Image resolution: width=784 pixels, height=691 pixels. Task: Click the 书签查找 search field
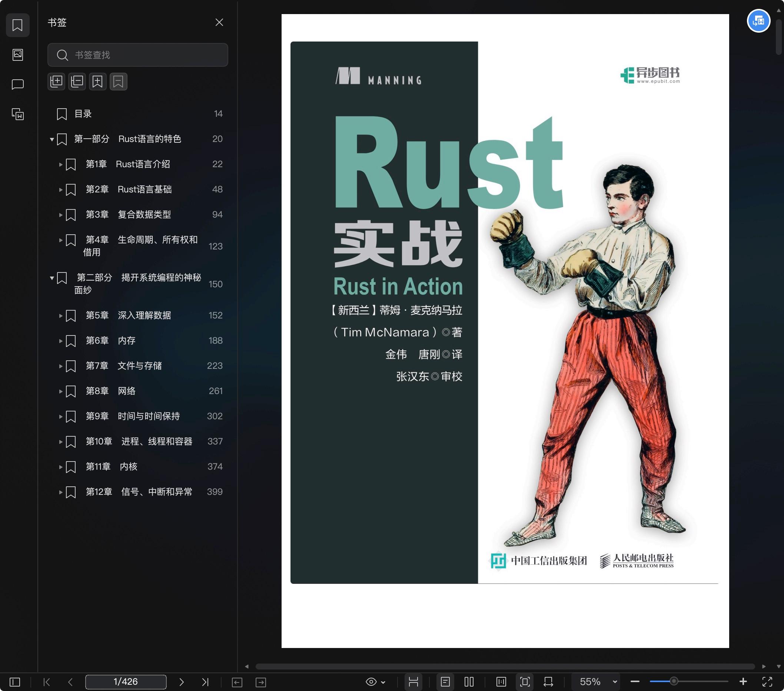pyautogui.click(x=138, y=55)
